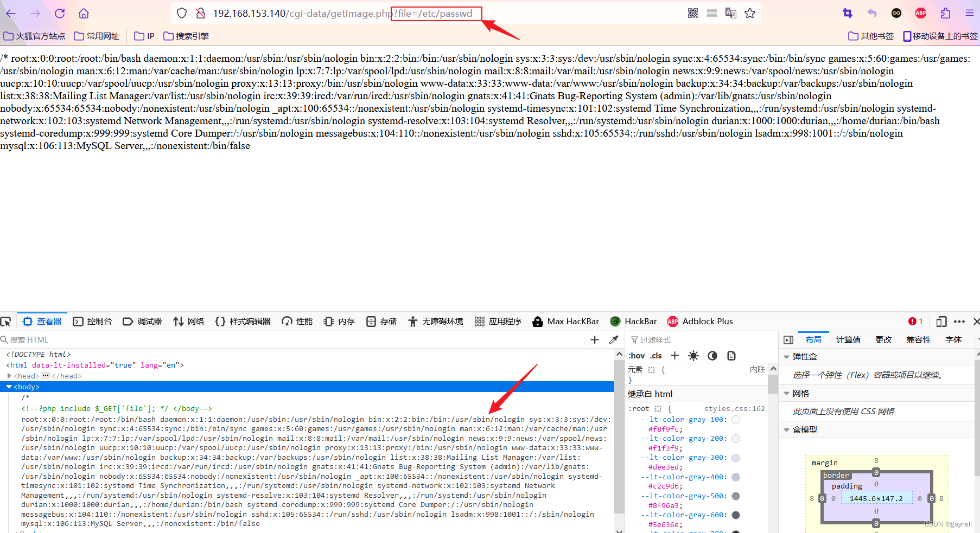The image size is (980, 533).
Task: Collapse the 弹性盒 flexbox section
Action: click(x=786, y=357)
